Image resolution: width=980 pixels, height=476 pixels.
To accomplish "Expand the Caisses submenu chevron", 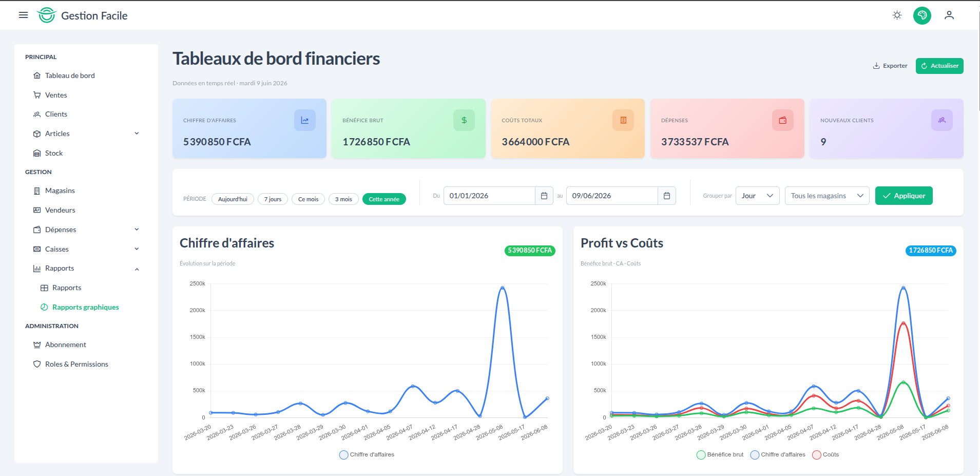I will 137,249.
